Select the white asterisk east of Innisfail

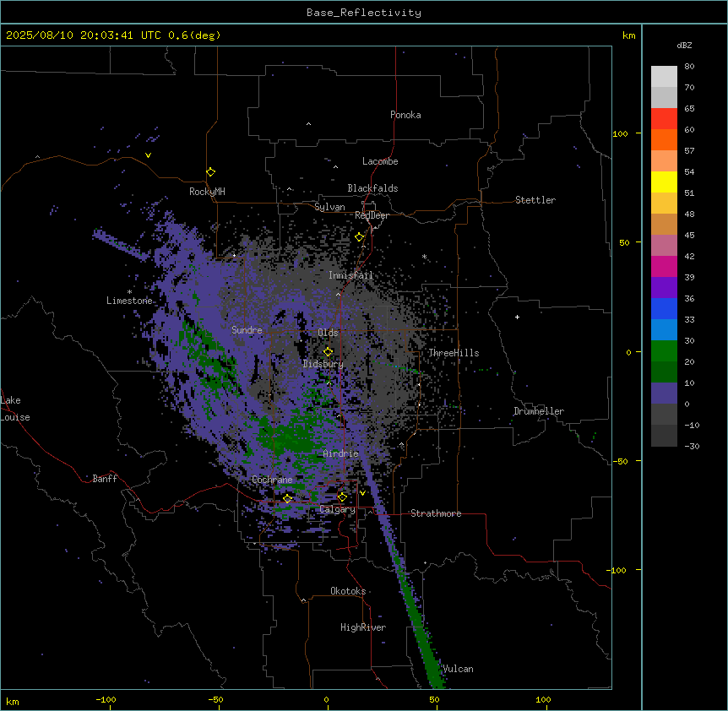[424, 256]
